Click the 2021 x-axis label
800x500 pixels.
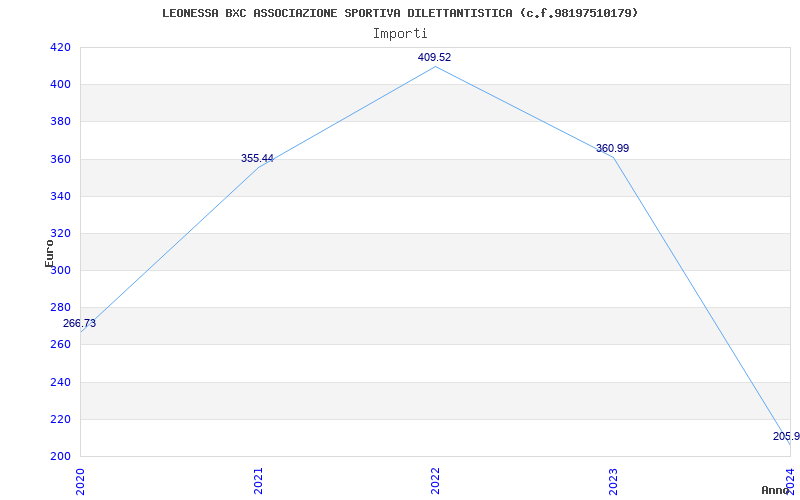point(258,480)
